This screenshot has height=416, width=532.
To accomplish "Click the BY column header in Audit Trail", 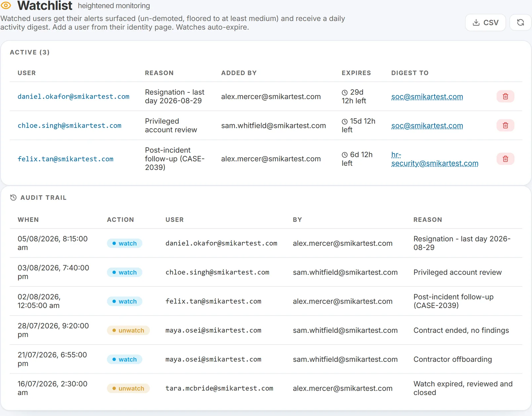I will click(297, 220).
